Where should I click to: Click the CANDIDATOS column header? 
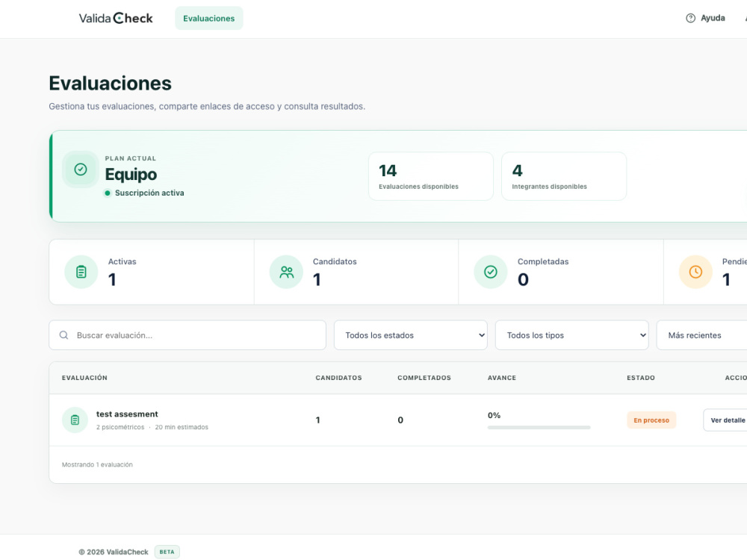pyautogui.click(x=338, y=378)
